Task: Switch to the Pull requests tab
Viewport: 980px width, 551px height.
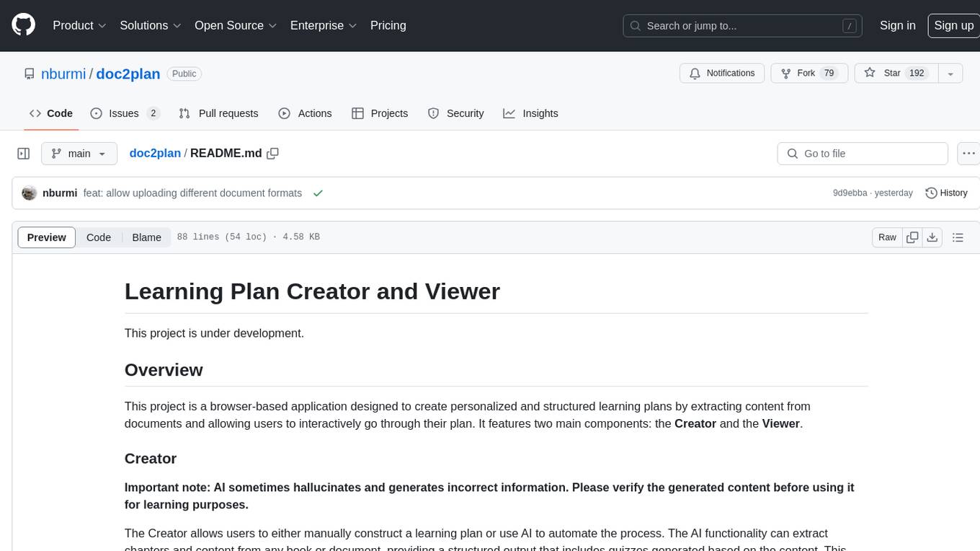Action: tap(218, 113)
